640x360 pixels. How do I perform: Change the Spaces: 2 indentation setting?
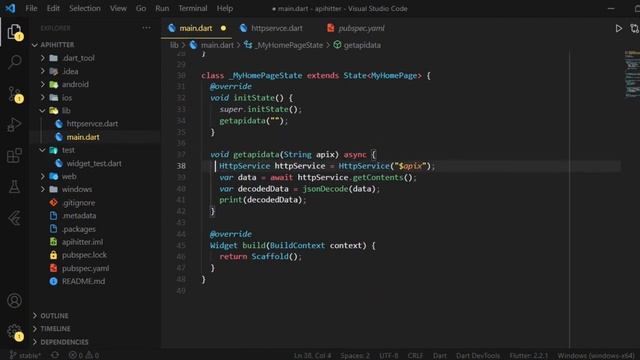[x=355, y=356]
